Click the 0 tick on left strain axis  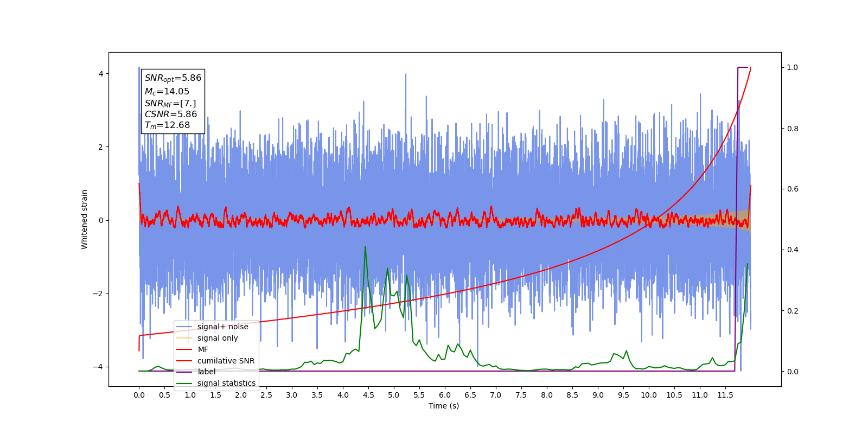[x=101, y=220]
